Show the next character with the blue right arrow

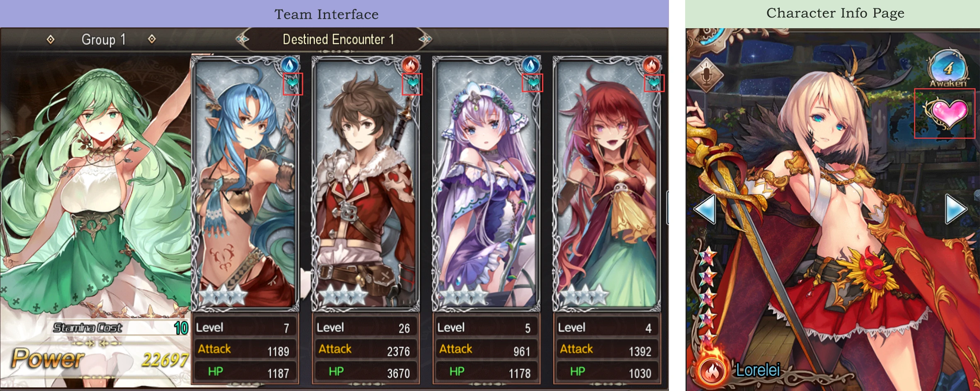[x=956, y=209]
